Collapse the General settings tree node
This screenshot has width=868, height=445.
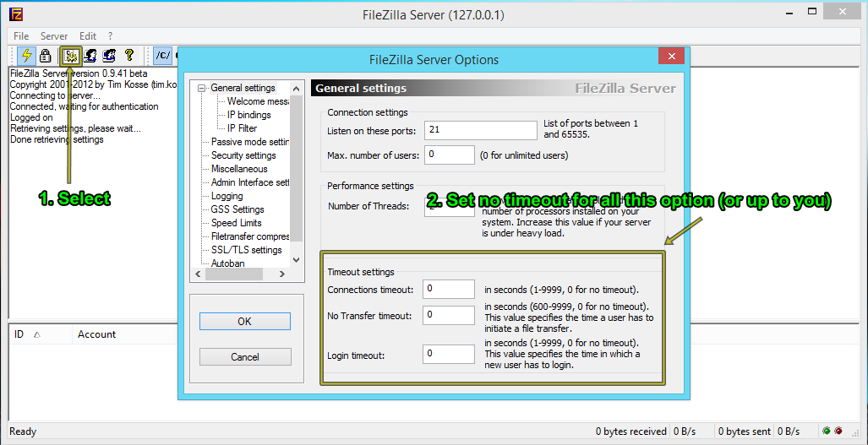[201, 88]
